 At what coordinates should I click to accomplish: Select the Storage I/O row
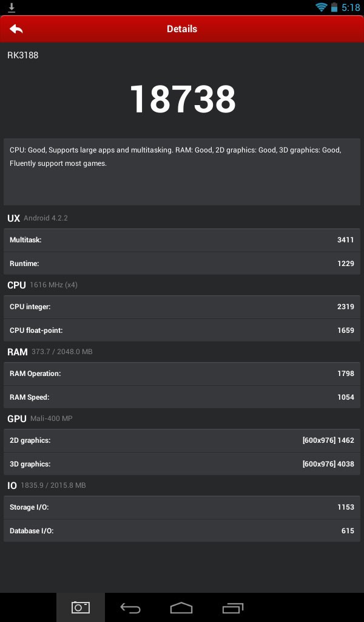[182, 507]
